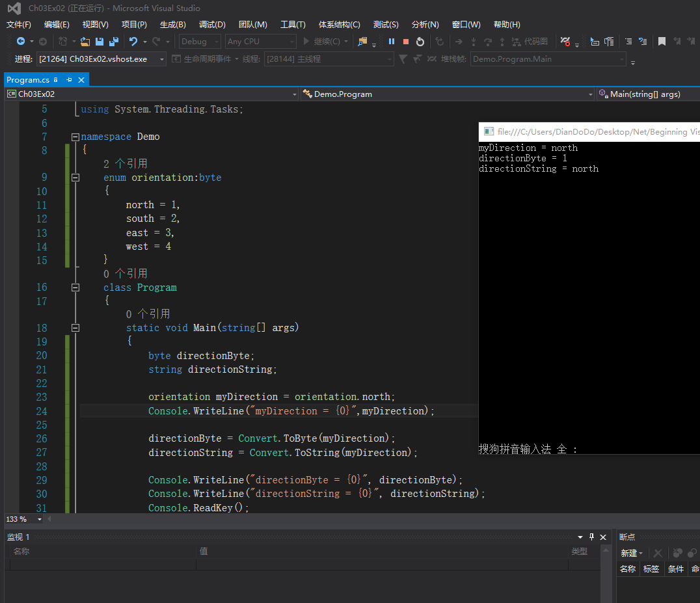Click the Step Into icon
This screenshot has height=603, width=700.
point(473,42)
